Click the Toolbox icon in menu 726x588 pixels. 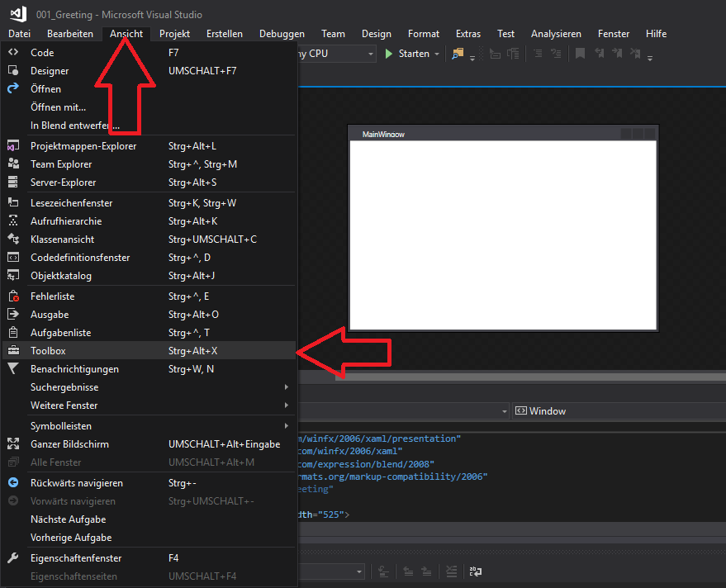click(13, 350)
